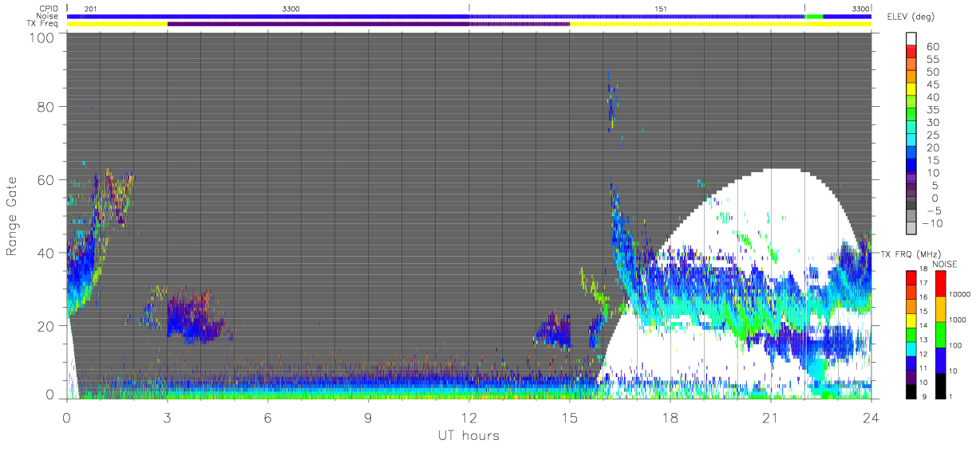Screen dimensions: 980x452
Task: Click TX FRQ legend label 16
Action: point(923,297)
